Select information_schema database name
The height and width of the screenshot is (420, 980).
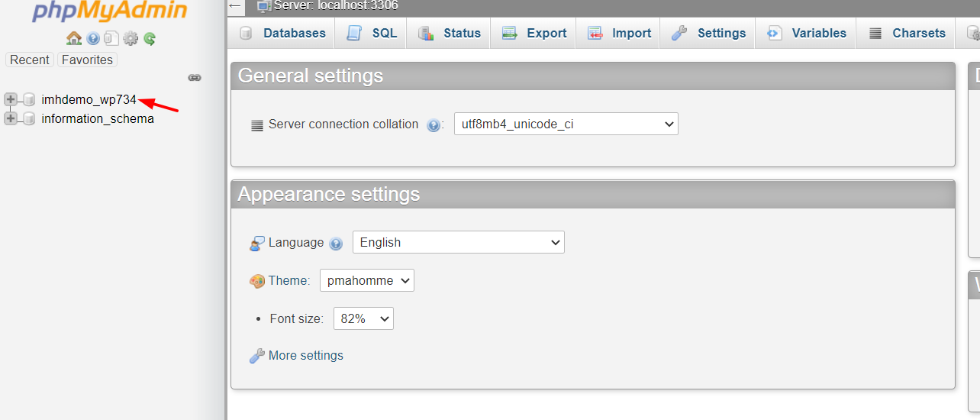(98, 118)
